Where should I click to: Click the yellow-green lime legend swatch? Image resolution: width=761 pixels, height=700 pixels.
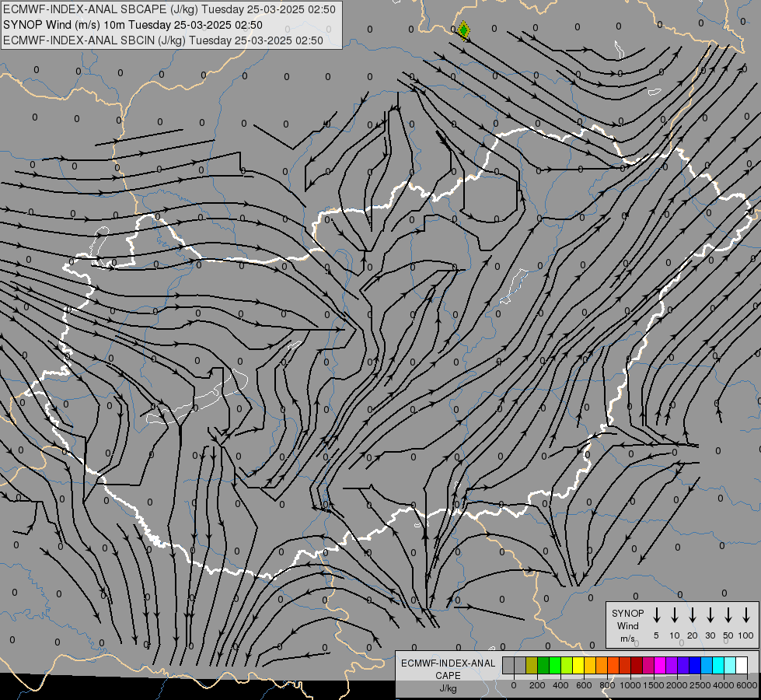(x=567, y=665)
